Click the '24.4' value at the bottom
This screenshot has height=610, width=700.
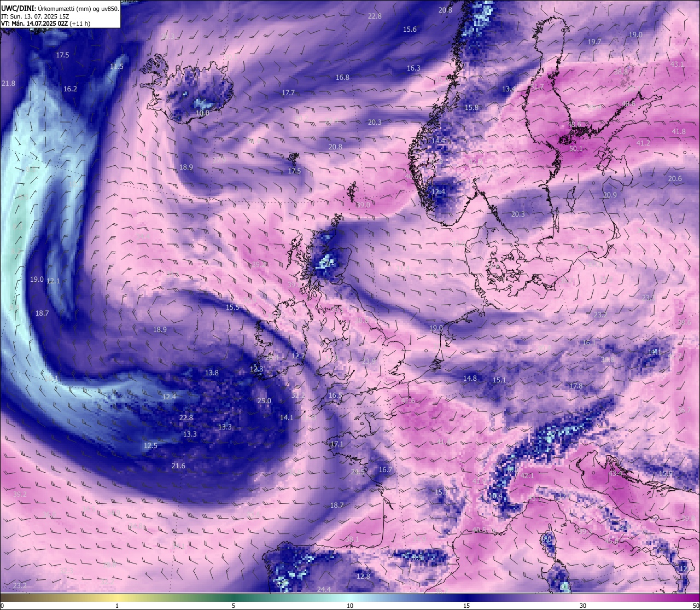(x=324, y=589)
